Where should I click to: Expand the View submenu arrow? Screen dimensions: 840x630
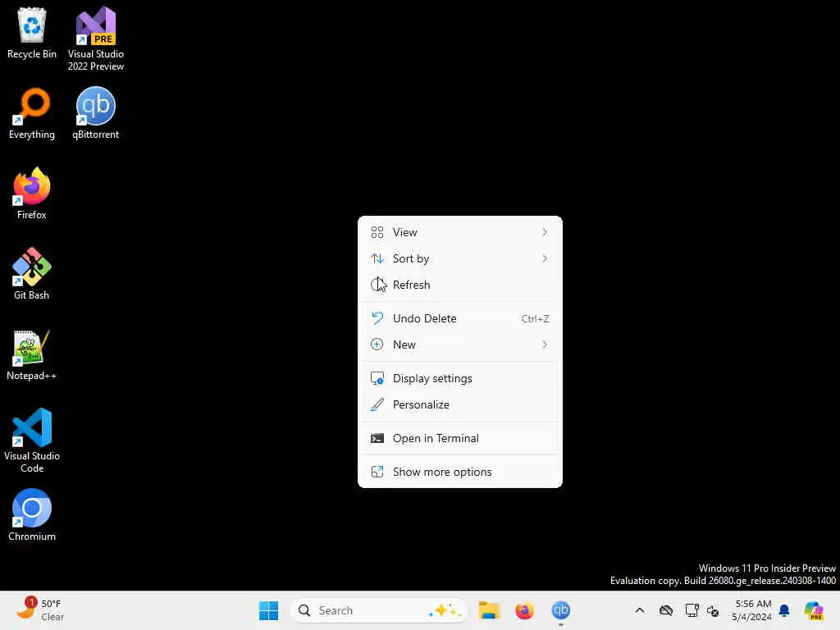pos(545,232)
